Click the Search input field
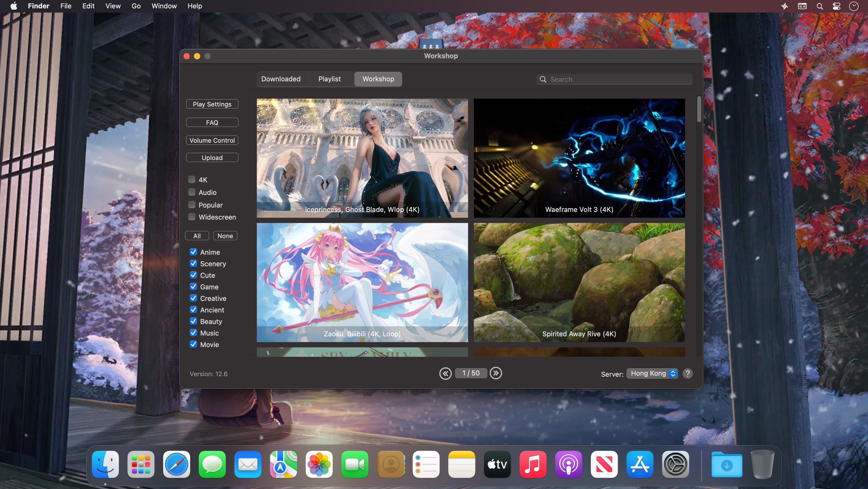Viewport: 868px width, 489px height. coord(614,79)
